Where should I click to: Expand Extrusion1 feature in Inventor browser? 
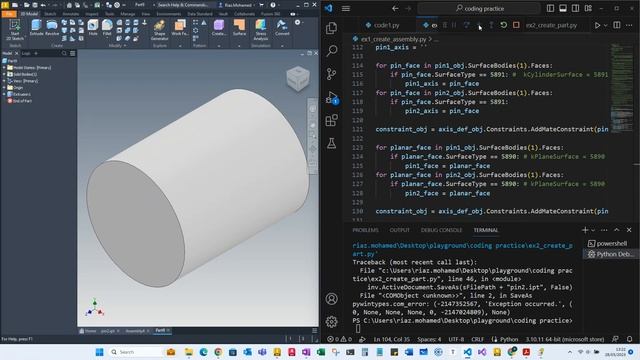tap(4, 94)
